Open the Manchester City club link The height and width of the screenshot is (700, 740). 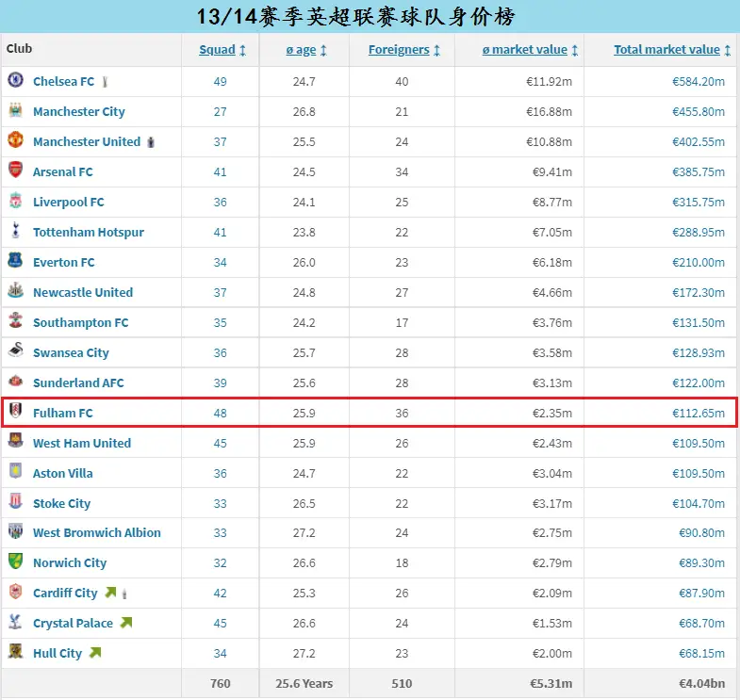point(79,112)
